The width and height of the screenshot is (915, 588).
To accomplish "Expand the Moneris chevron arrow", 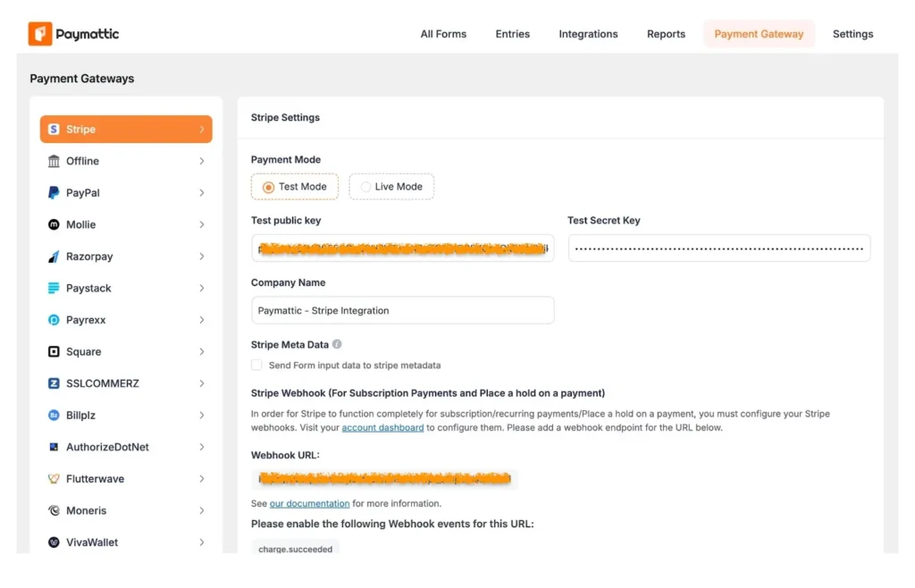I will pyautogui.click(x=202, y=510).
